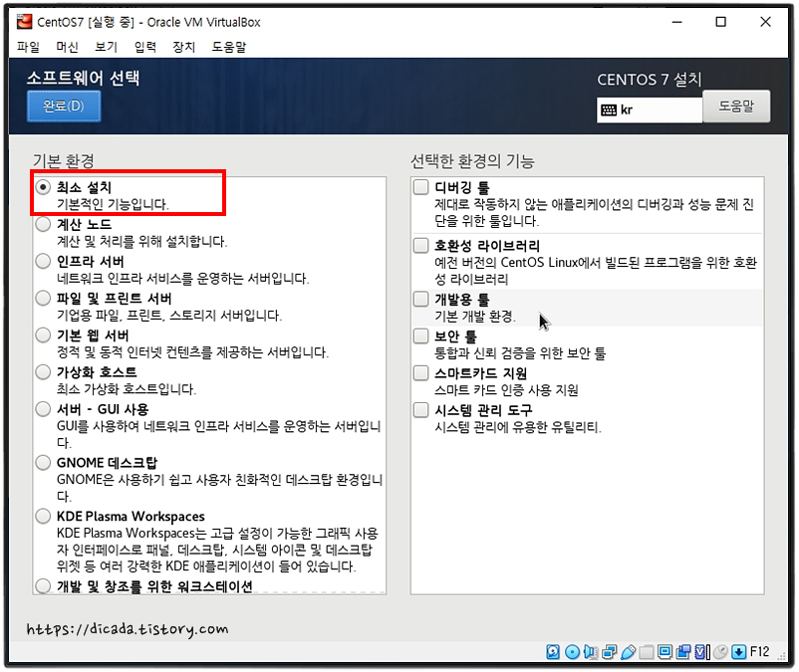Click the 소프트웨어 선택 heading
The width and height of the screenshot is (799, 672).
[83, 78]
